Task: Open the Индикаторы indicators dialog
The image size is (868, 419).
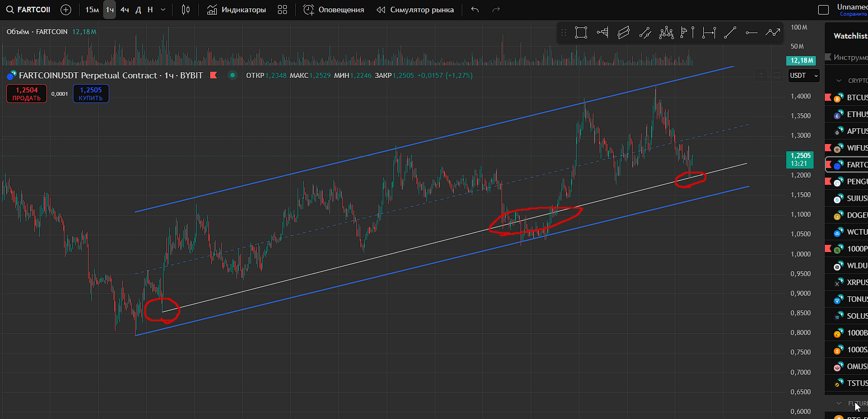Action: click(236, 10)
